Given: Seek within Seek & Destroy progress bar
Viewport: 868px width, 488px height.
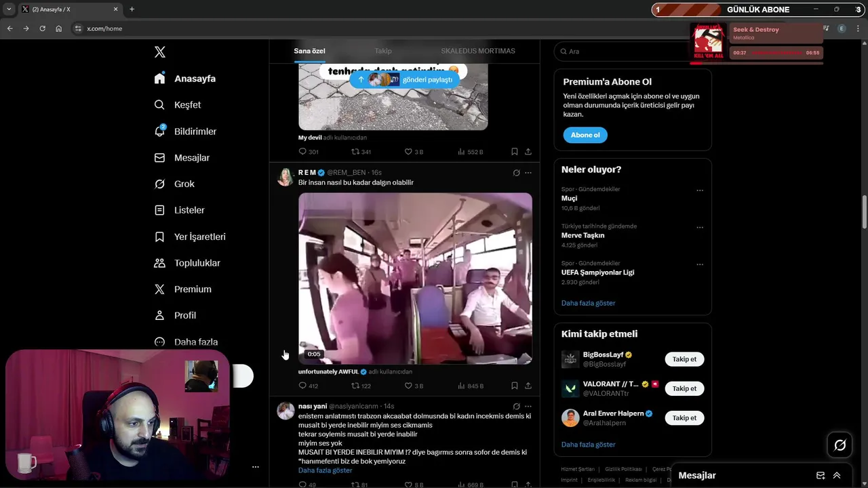Looking at the screenshot, I should 776,52.
